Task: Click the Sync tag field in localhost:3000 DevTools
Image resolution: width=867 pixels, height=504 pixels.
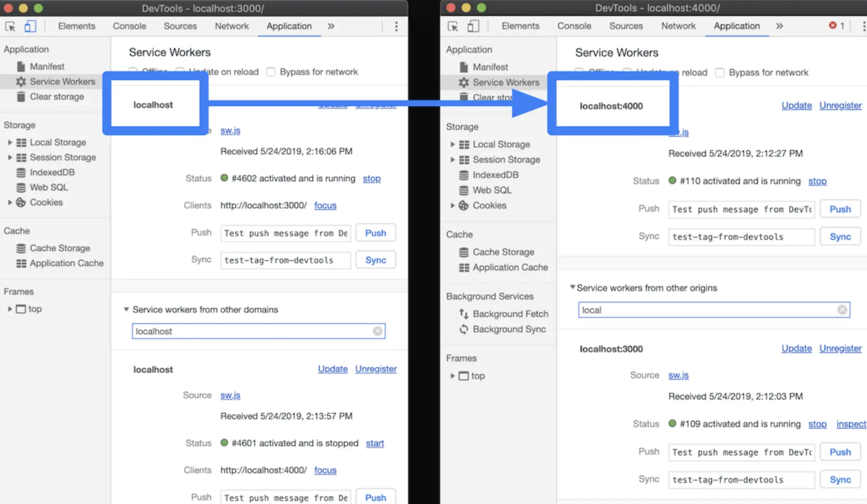Action: point(286,260)
